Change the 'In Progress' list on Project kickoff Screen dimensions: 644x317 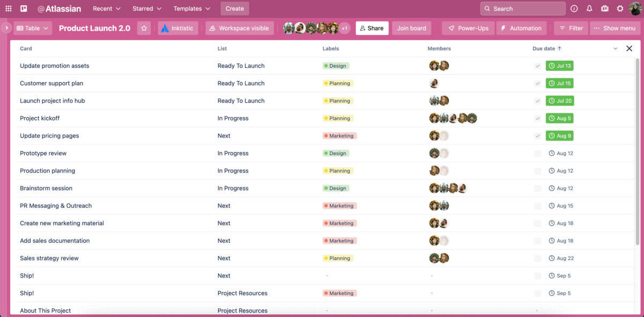233,118
